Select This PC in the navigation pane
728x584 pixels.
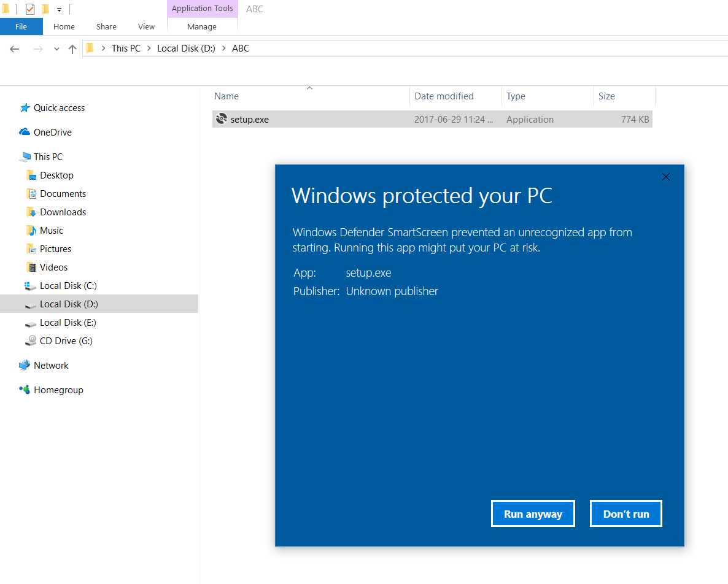(x=48, y=157)
